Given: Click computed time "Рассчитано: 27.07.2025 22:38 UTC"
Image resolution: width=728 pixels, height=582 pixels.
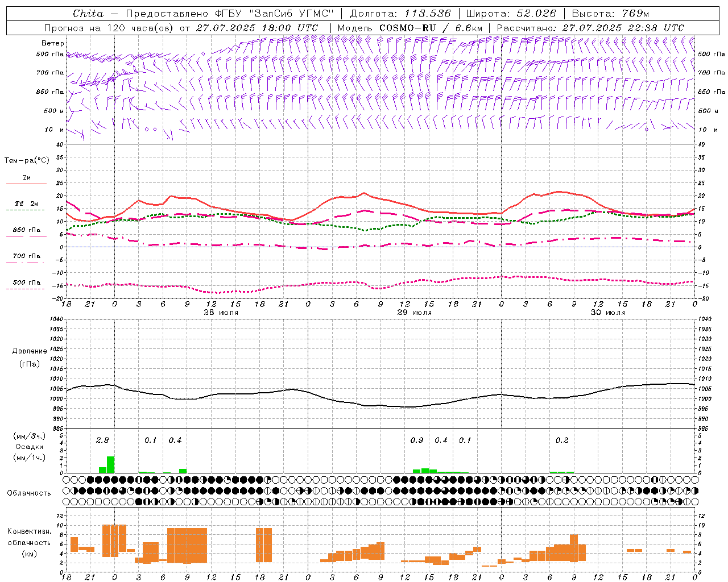Looking at the screenshot, I should pyautogui.click(x=590, y=27).
